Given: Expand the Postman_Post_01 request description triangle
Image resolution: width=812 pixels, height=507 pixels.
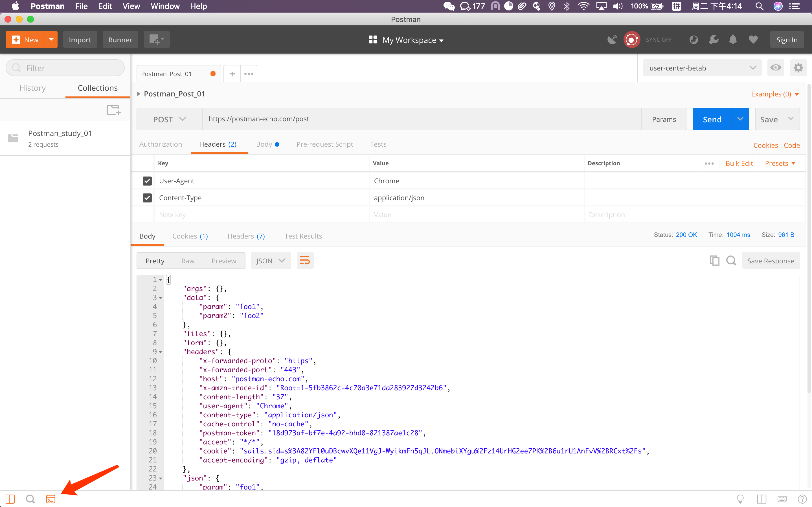Looking at the screenshot, I should click(x=139, y=94).
